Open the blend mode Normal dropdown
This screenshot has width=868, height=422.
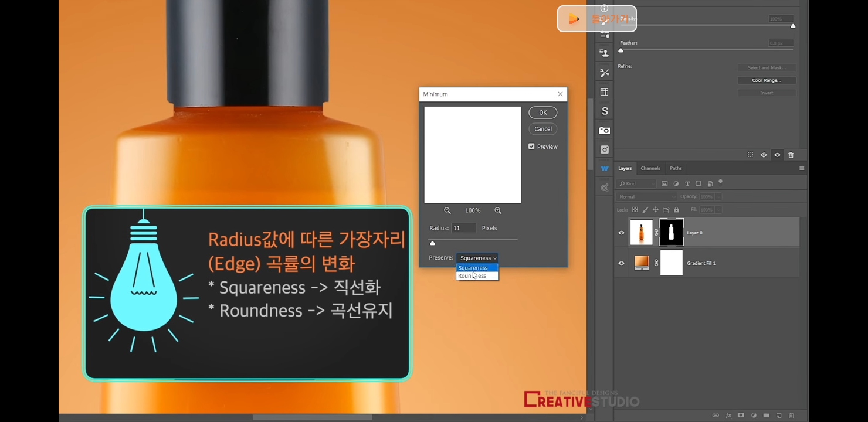[646, 197]
